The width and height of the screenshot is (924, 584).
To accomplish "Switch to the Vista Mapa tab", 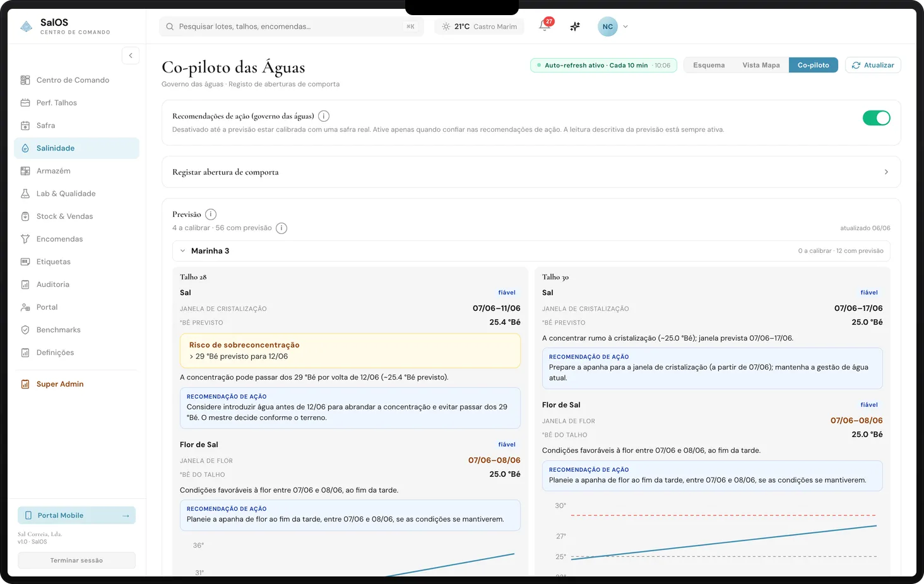I will (x=761, y=65).
